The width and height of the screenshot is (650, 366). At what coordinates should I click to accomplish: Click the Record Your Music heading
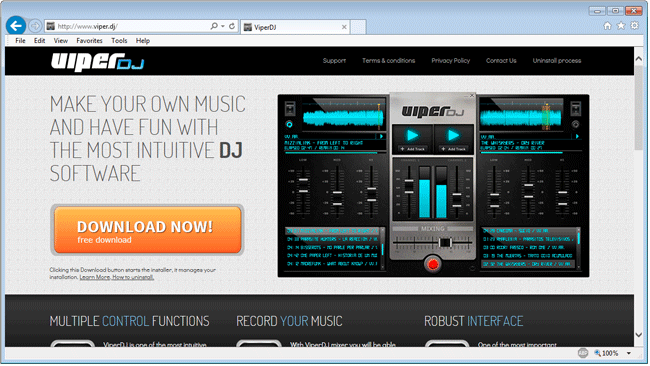click(x=289, y=321)
